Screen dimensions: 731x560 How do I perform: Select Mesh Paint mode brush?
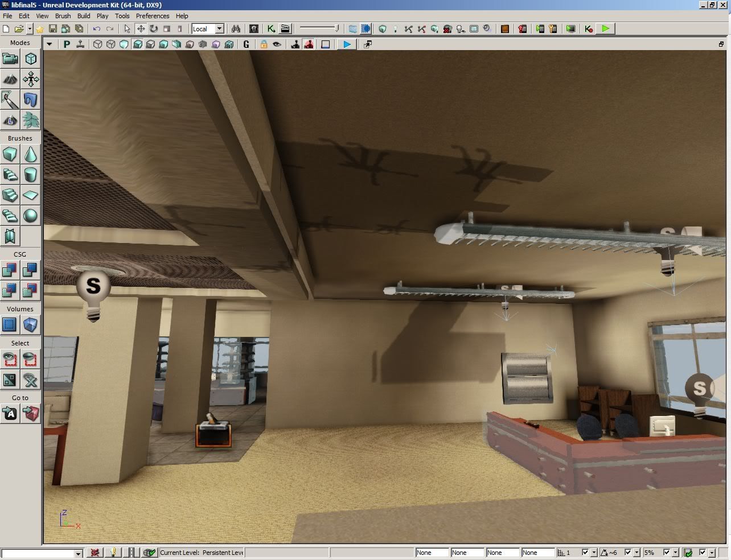tap(10, 100)
